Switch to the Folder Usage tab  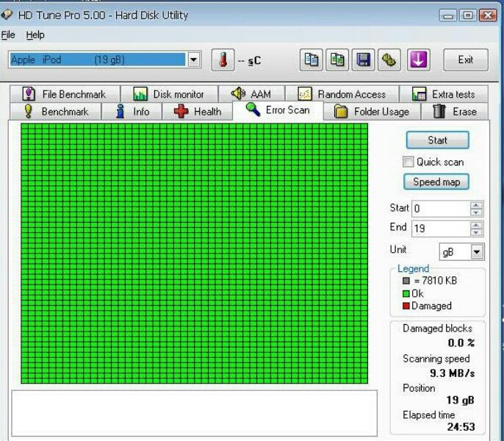(x=372, y=111)
